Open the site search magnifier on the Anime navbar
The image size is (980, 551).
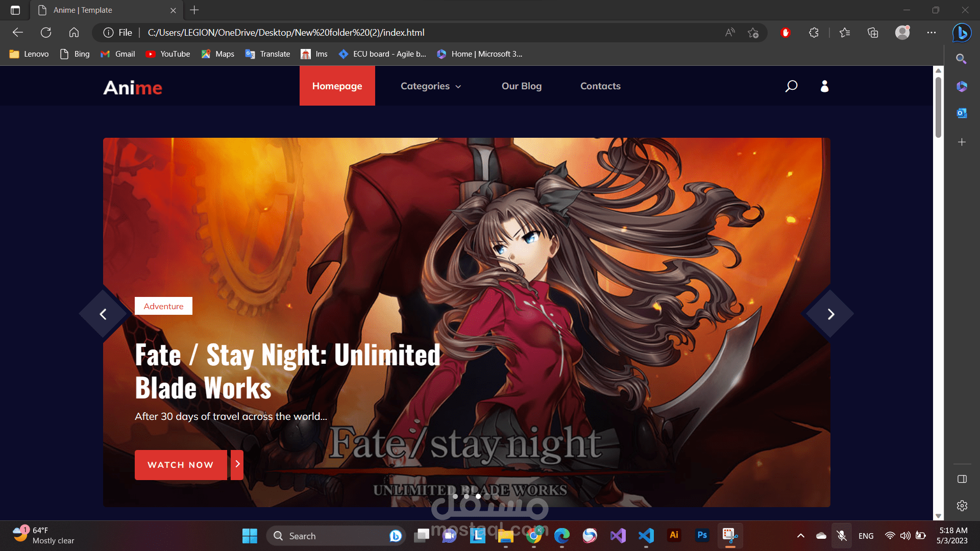point(791,86)
